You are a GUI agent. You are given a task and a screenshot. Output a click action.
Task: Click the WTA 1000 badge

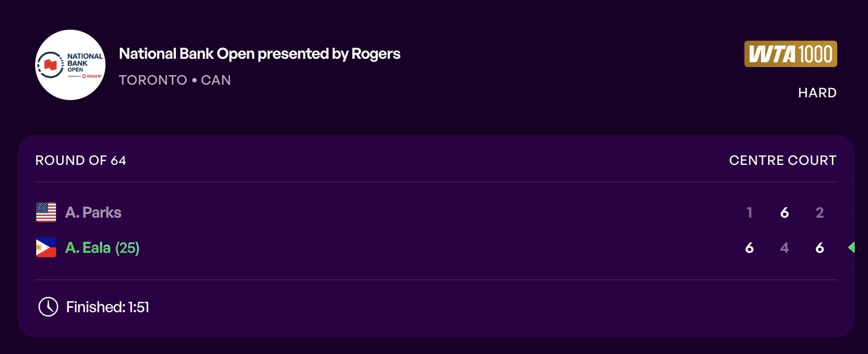point(791,54)
